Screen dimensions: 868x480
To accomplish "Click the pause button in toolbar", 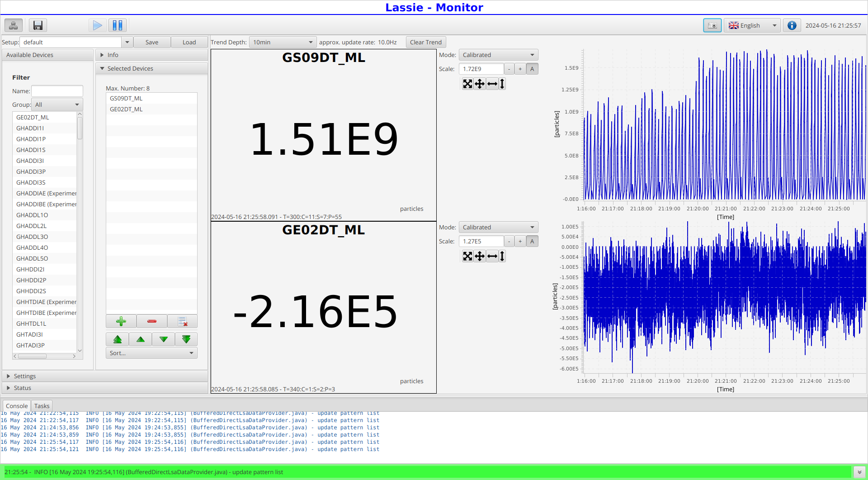I will [x=118, y=25].
